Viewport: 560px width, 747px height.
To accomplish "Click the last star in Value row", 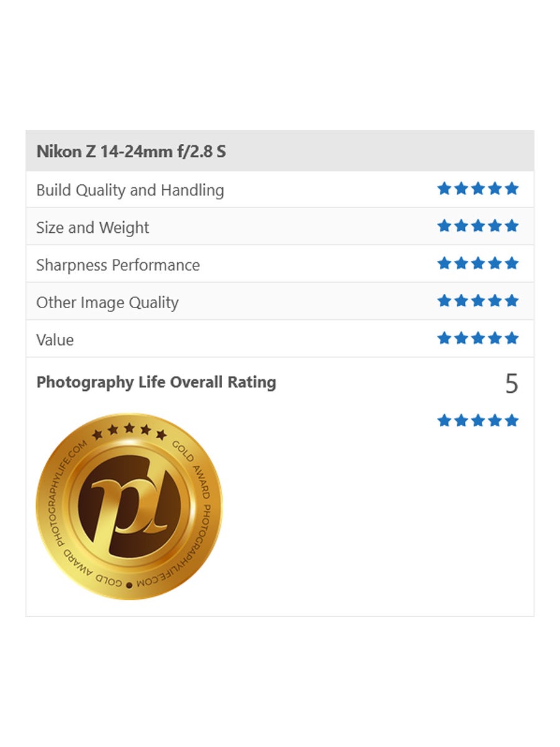I will point(512,338).
